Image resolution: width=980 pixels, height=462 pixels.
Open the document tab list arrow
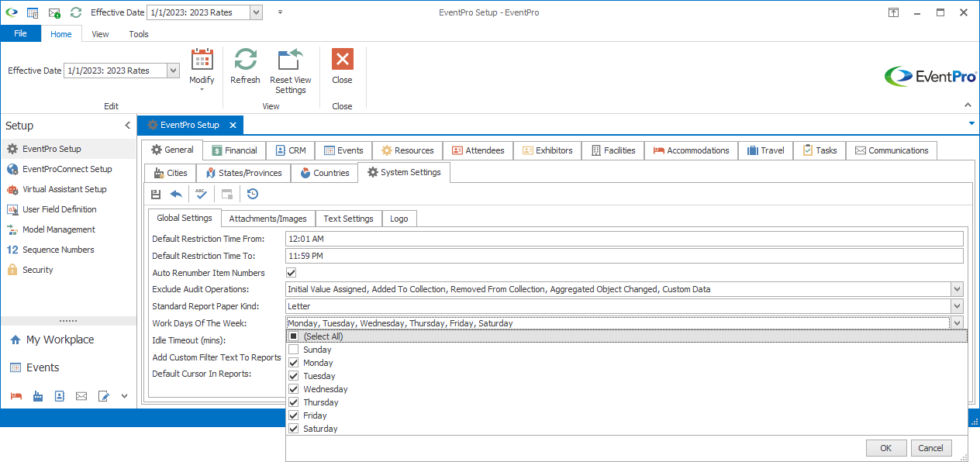pos(971,123)
